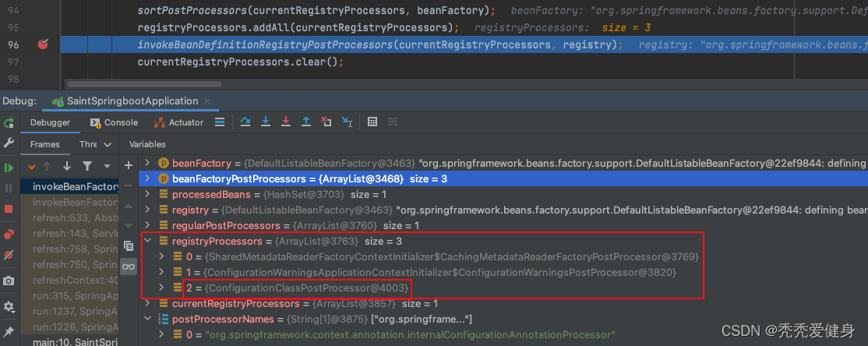868x346 pixels.
Task: Click the View Breakpoints icon
Action: point(9,234)
